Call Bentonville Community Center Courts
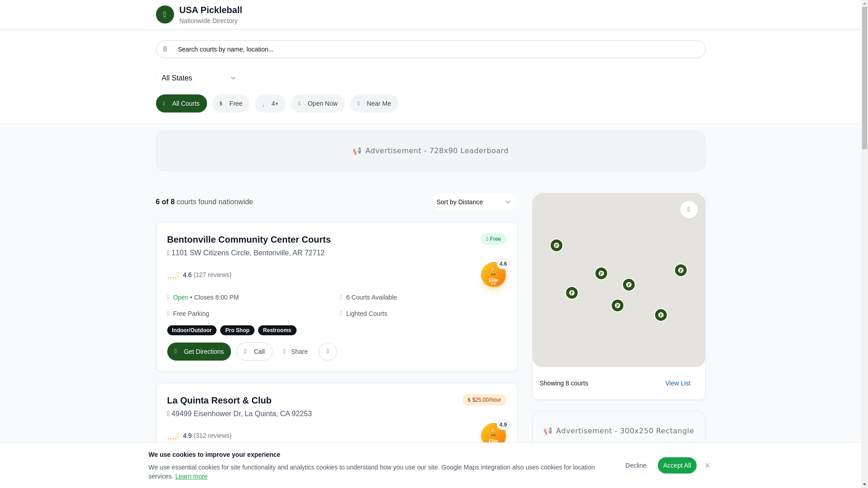868x488 pixels. pyautogui.click(x=254, y=352)
